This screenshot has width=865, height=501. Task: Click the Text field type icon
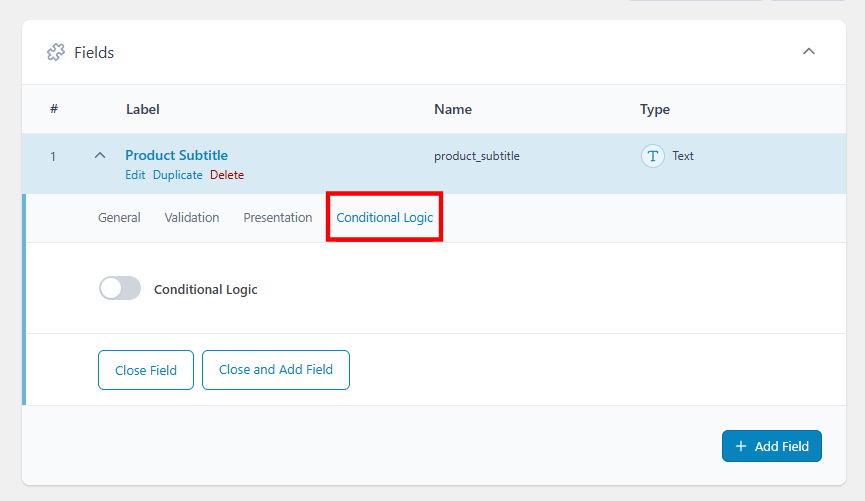pyautogui.click(x=653, y=156)
